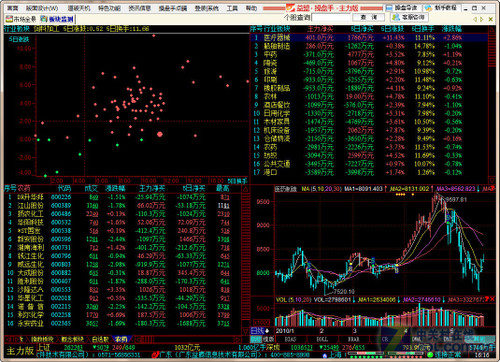The height and width of the screenshot is (362, 500).
Task: Open the 工具 menu
Action: 232,8
